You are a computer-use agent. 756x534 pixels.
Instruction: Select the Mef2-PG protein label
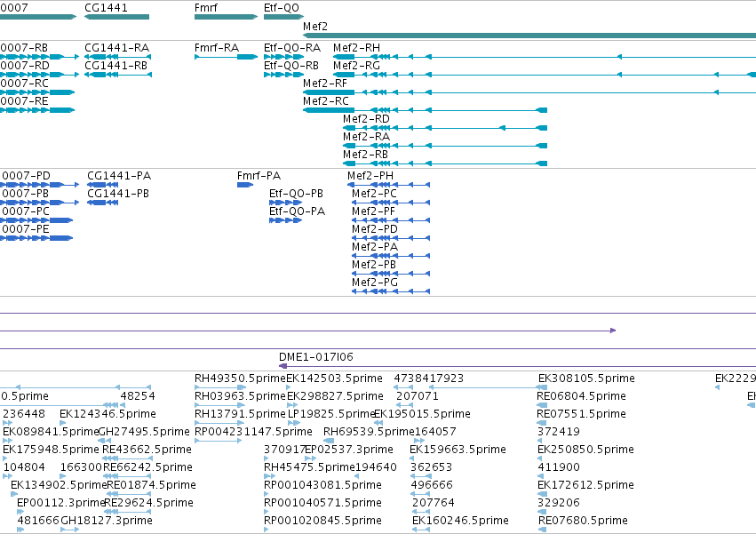coord(375,283)
